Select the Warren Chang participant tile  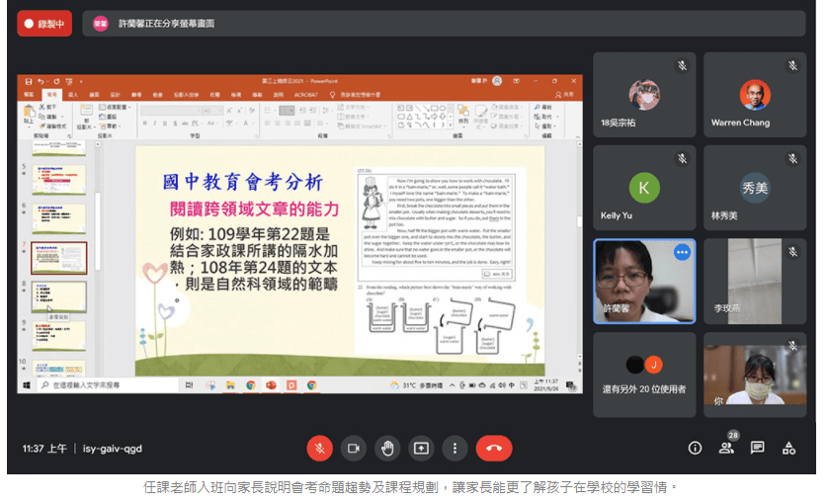pyautogui.click(x=755, y=95)
